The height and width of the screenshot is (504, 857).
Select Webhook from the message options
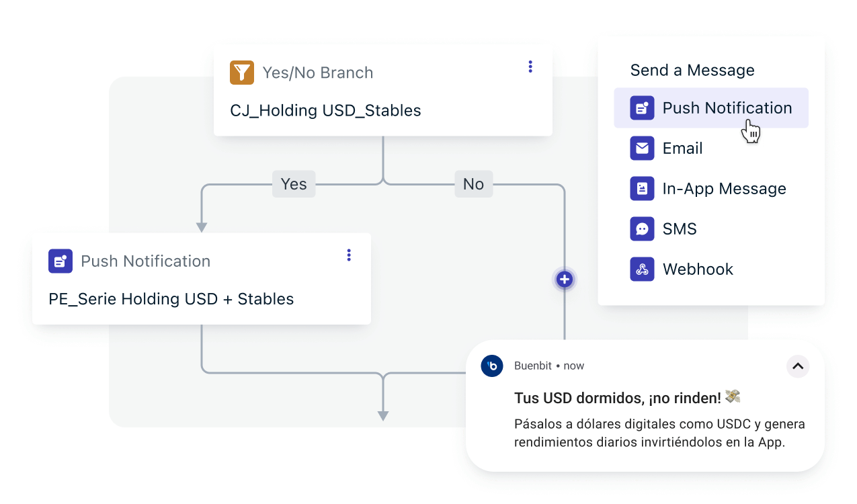click(x=698, y=269)
